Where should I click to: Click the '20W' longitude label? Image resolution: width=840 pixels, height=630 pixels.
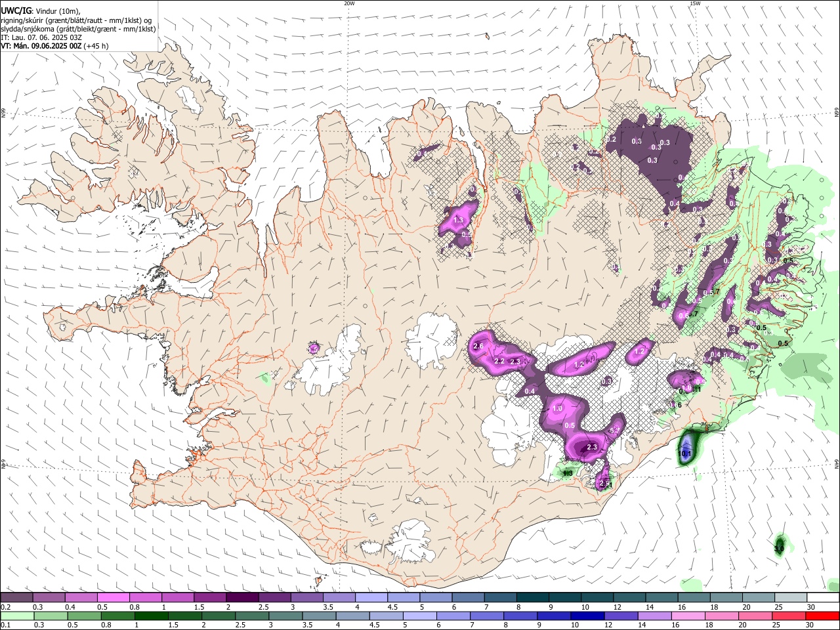point(349,3)
